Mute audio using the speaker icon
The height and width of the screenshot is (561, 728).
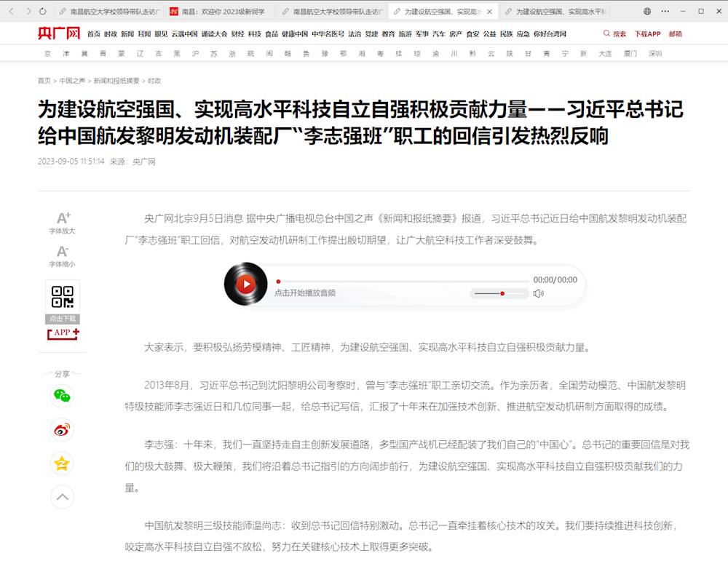tap(537, 293)
